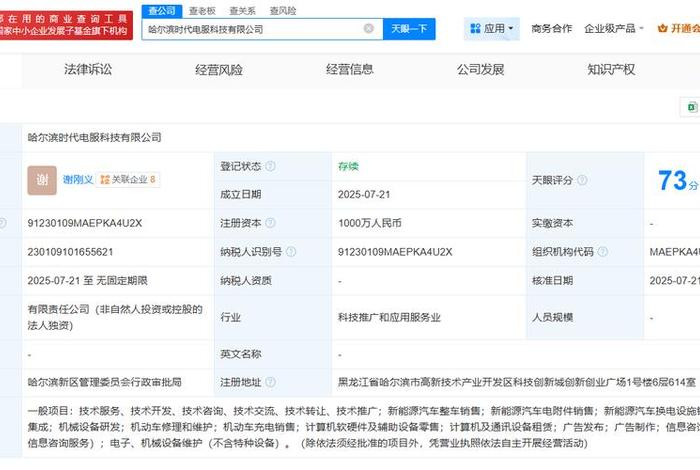This screenshot has width=700, height=470.
Task: Open the 应用 dropdown menu
Action: 492,29
